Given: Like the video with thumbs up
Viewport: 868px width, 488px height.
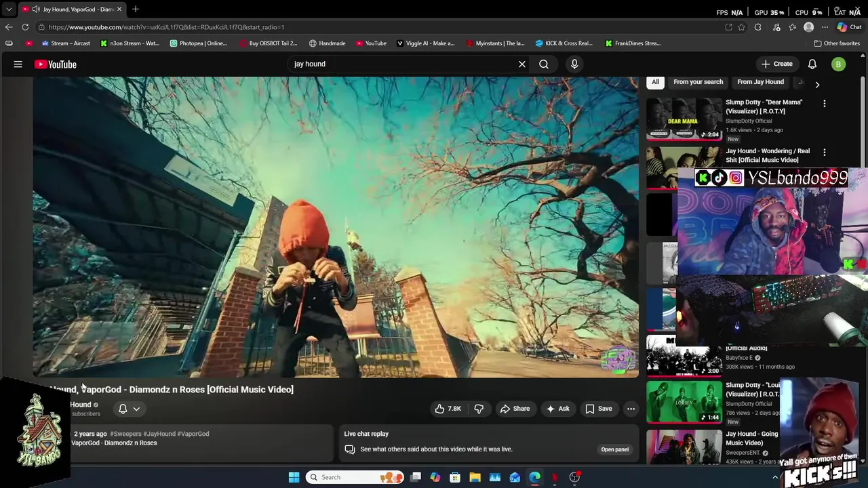Looking at the screenshot, I should pos(448,409).
